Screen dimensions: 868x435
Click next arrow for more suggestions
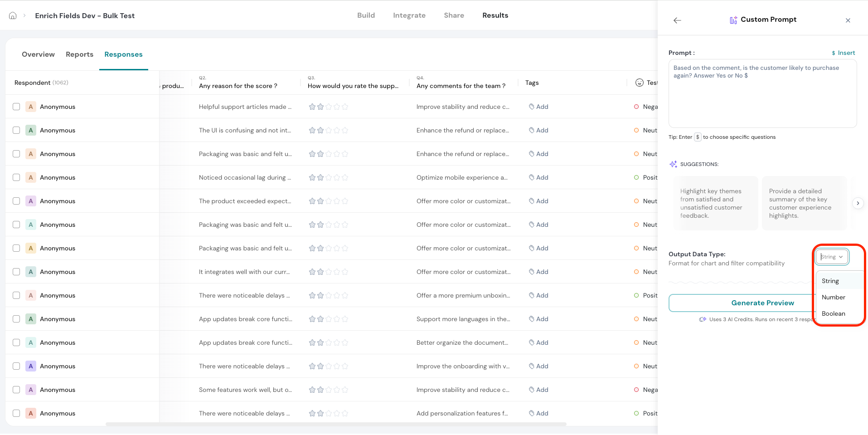click(858, 203)
